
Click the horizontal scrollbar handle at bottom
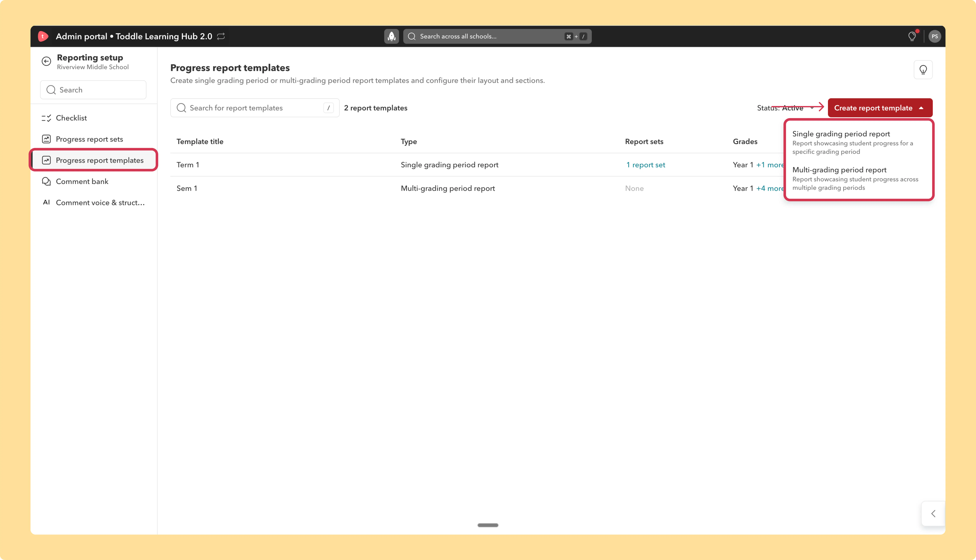click(x=488, y=525)
